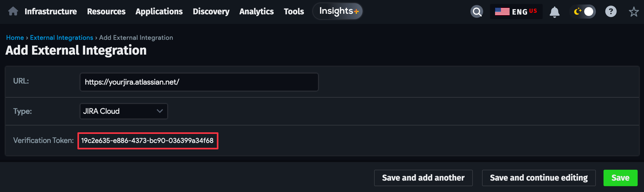This screenshot has width=644, height=192.
Task: Click inside the URL field
Action: 199,82
